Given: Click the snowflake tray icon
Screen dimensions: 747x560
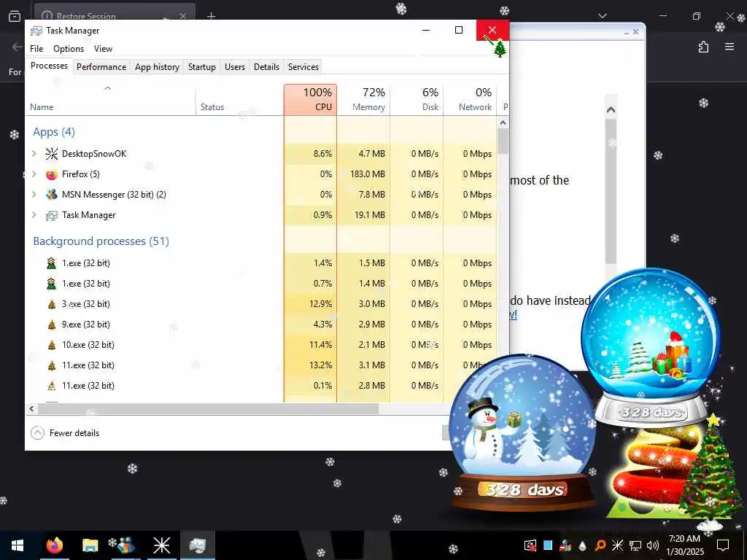Looking at the screenshot, I should tap(617, 545).
